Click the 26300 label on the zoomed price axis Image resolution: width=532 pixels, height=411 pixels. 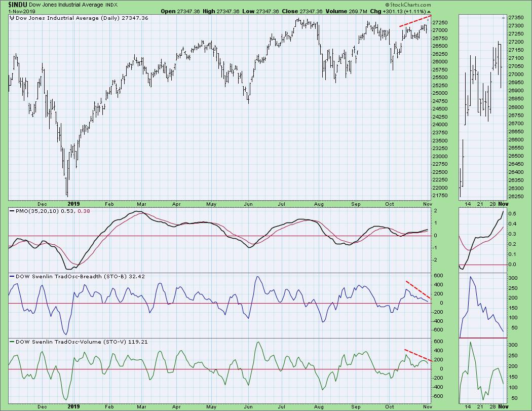[x=515, y=189]
